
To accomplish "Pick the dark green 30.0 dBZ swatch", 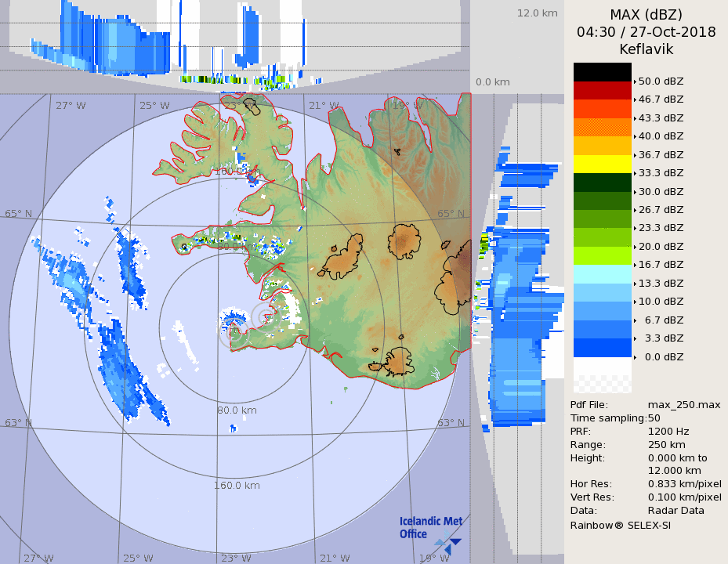I will pos(602,183).
